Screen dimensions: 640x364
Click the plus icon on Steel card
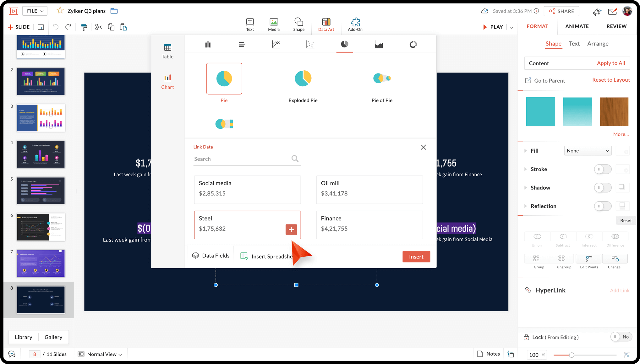coord(291,230)
